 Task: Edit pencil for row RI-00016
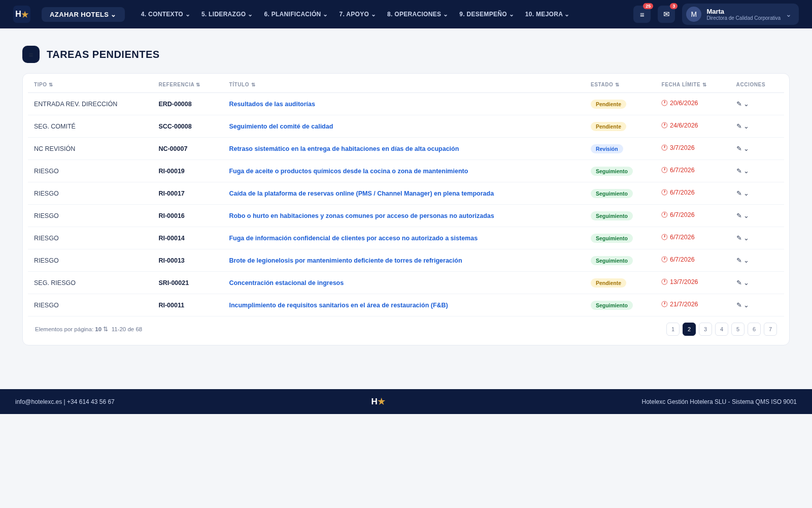pos(739,216)
